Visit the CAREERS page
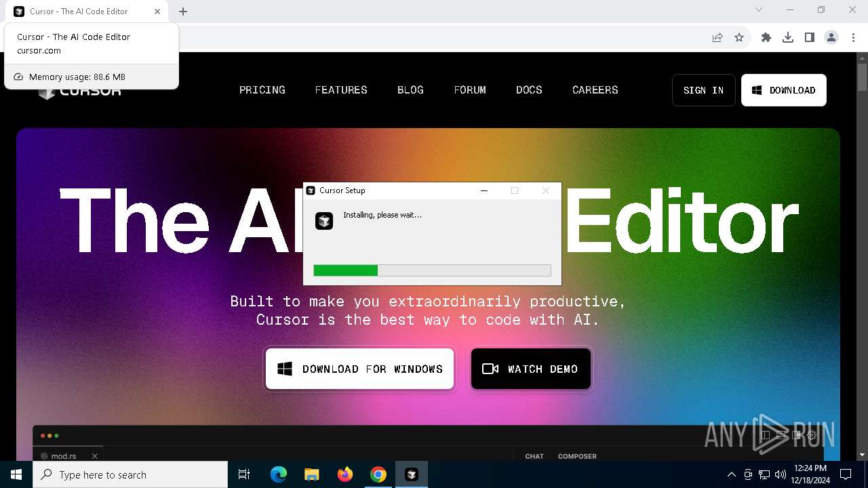Screen dimensions: 868x488 pyautogui.click(x=595, y=89)
